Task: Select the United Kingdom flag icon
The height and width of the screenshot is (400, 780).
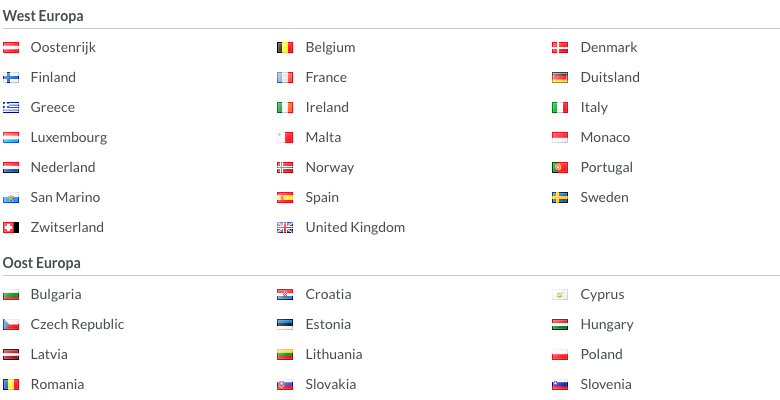Action: (285, 227)
